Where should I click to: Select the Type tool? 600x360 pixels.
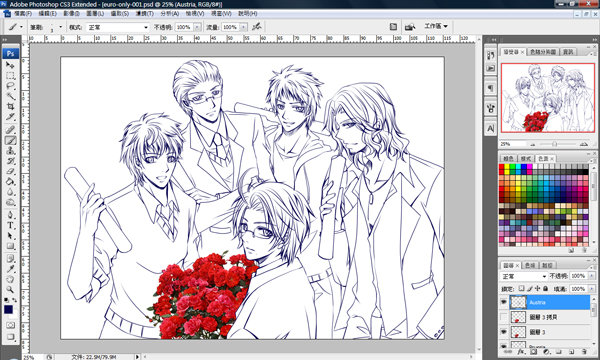(x=10, y=225)
